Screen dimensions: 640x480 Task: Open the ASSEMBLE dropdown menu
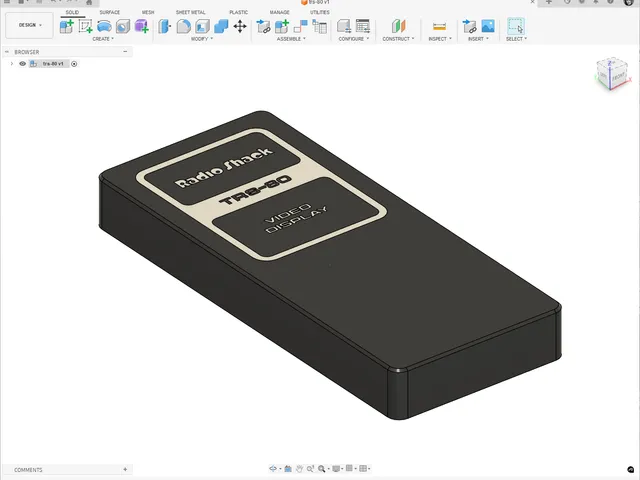(291, 39)
